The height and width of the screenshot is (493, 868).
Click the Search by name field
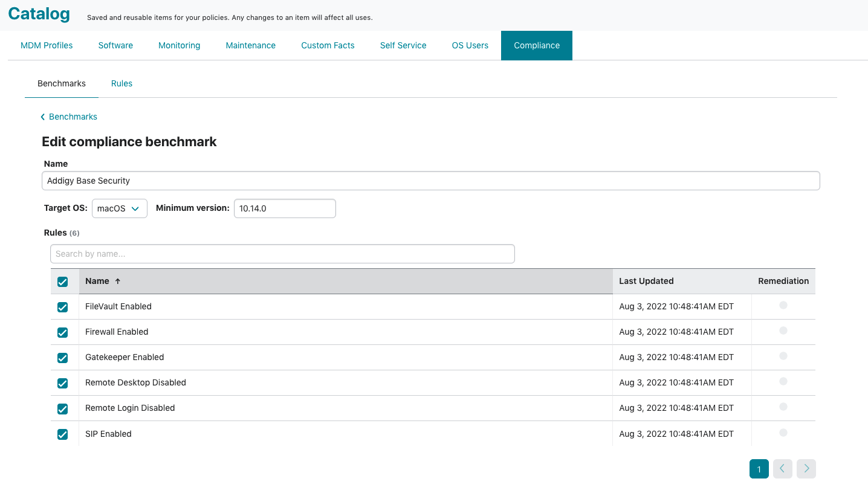click(x=282, y=254)
